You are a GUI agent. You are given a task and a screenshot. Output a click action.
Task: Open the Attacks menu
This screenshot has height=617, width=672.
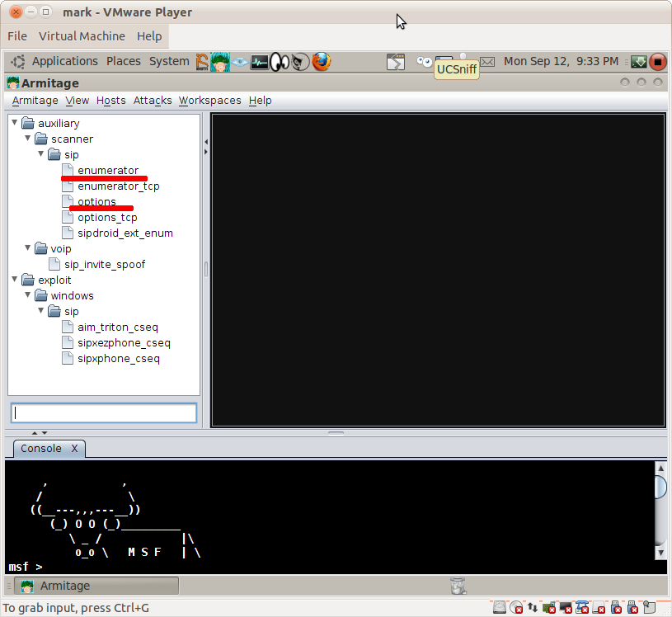pos(153,101)
